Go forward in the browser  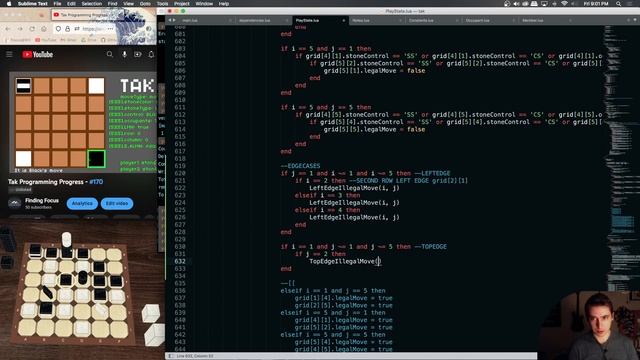coord(20,29)
